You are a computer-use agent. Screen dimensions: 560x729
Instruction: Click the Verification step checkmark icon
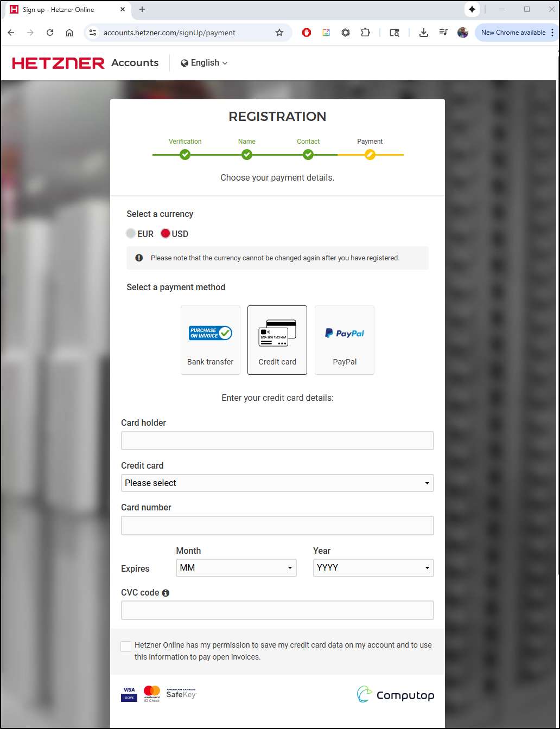(x=185, y=155)
